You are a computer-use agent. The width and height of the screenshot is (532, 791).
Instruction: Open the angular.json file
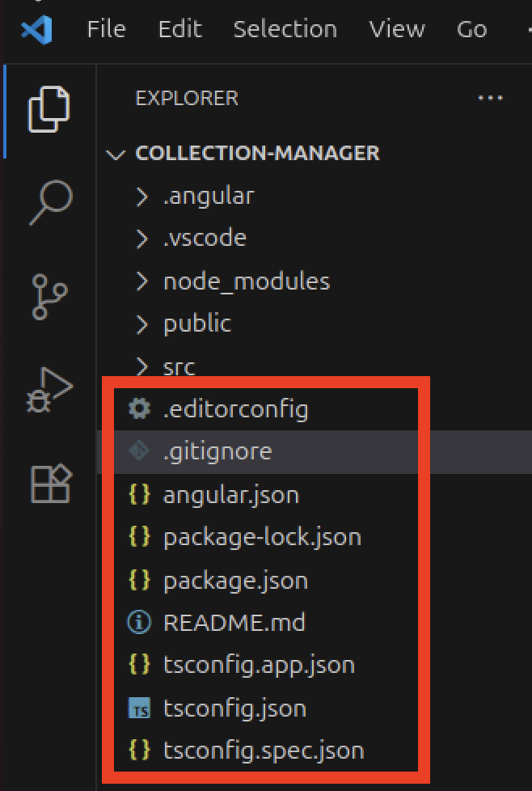point(230,494)
